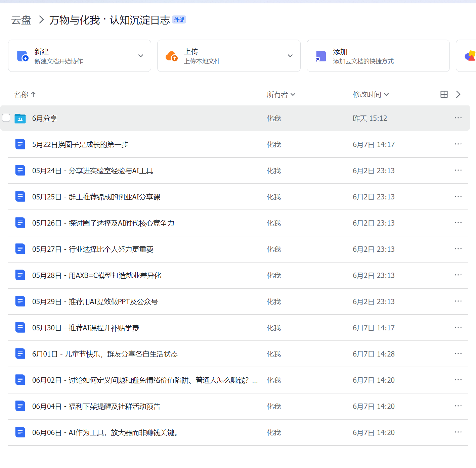Click doc icon for 05月24日 file
This screenshot has height=468, width=476.
coord(20,171)
